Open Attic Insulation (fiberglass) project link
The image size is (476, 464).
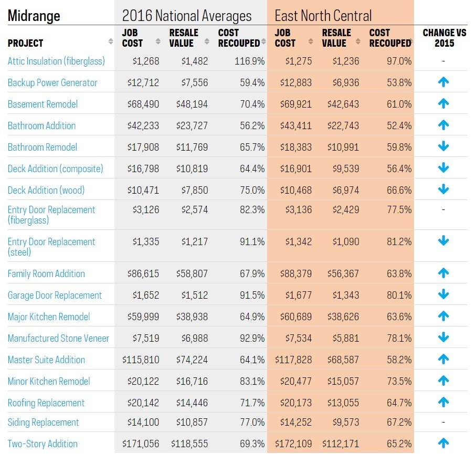[56, 61]
